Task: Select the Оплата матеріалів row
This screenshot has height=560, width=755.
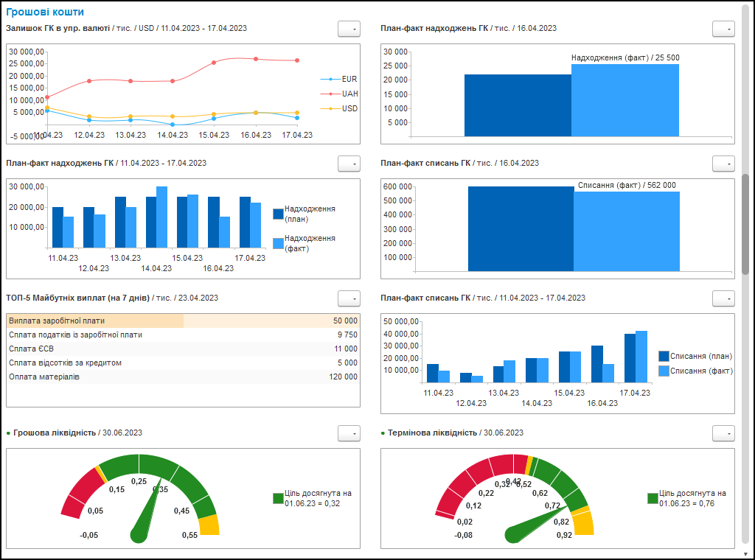Action: 182,377
